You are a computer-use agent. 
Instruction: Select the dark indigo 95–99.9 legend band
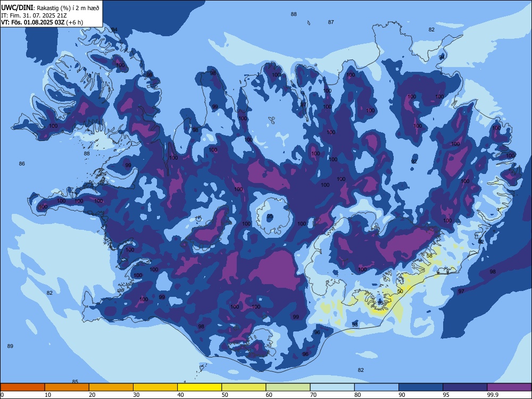point(465,387)
